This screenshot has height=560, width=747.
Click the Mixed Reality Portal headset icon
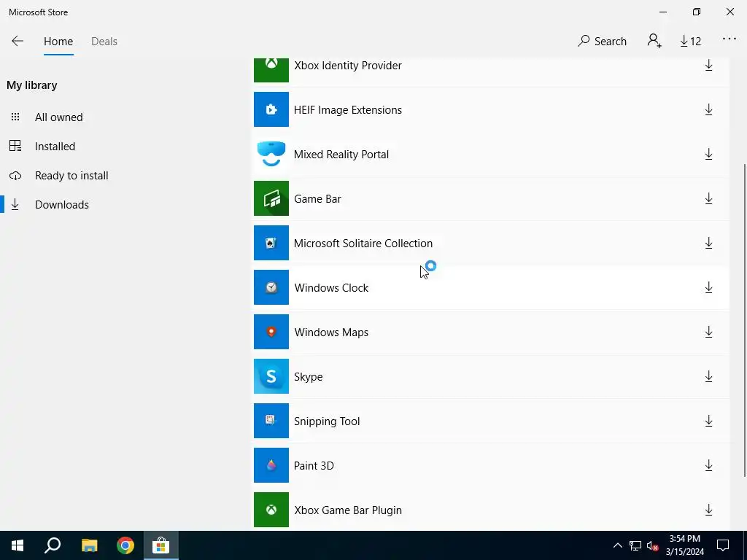pyautogui.click(x=271, y=154)
